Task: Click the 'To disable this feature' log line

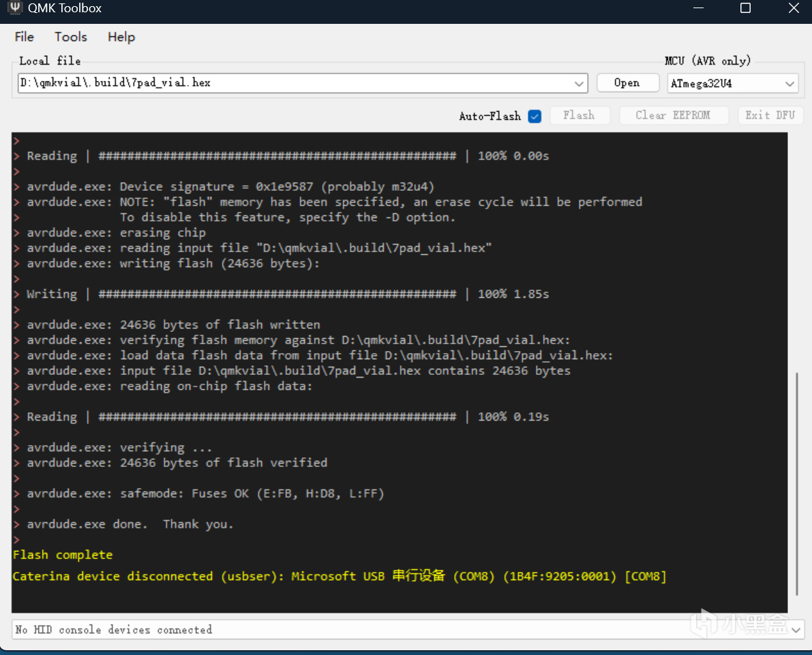Action: click(x=288, y=217)
